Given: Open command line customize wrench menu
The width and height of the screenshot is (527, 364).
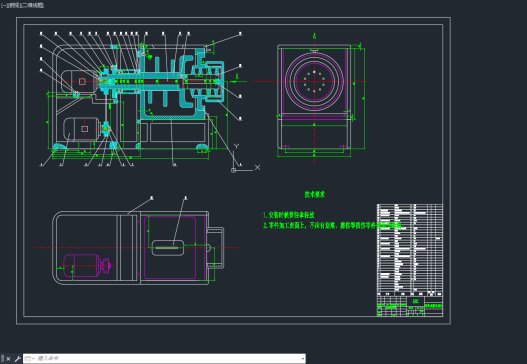Looking at the screenshot, I should click(17, 359).
